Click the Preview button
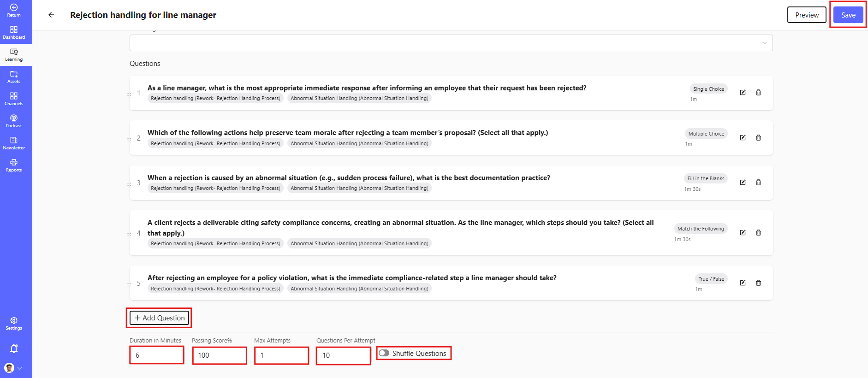 tap(807, 15)
